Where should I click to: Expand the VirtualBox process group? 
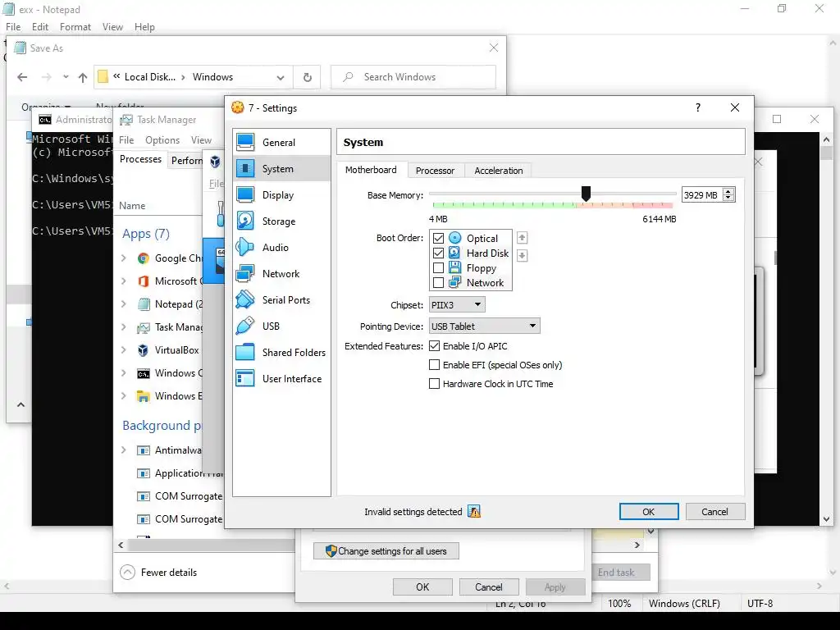pos(124,350)
